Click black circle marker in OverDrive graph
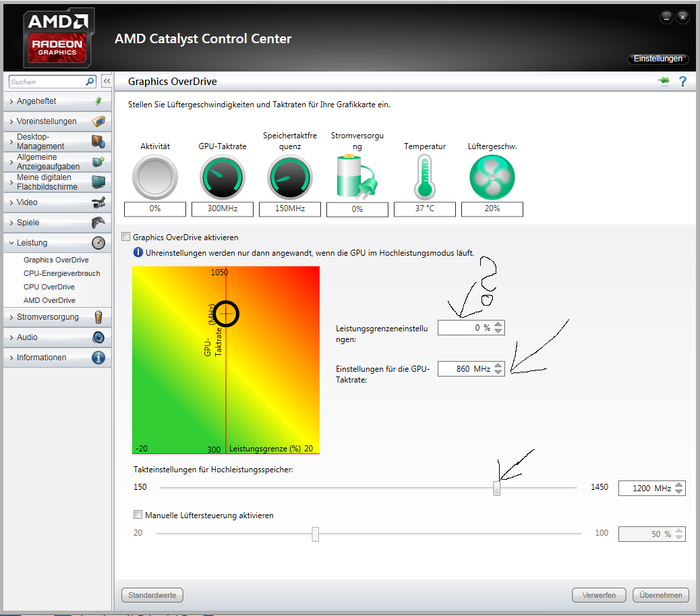 click(x=226, y=314)
